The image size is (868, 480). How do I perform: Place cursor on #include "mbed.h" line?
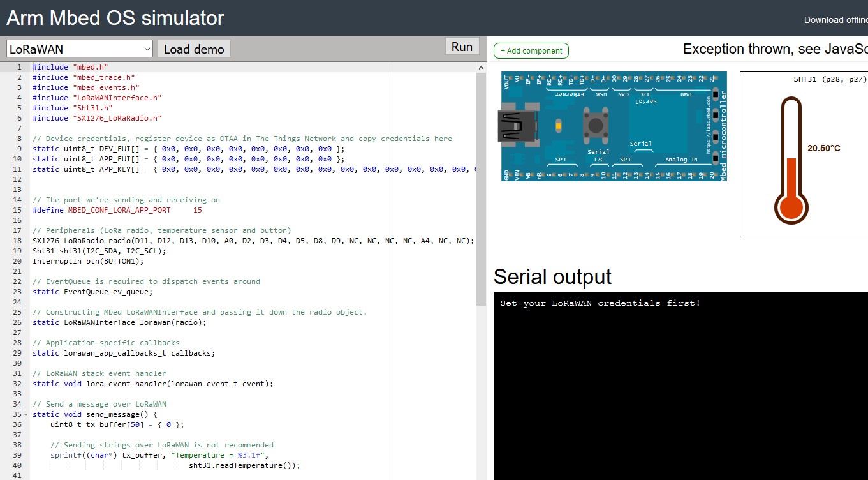tap(70, 67)
